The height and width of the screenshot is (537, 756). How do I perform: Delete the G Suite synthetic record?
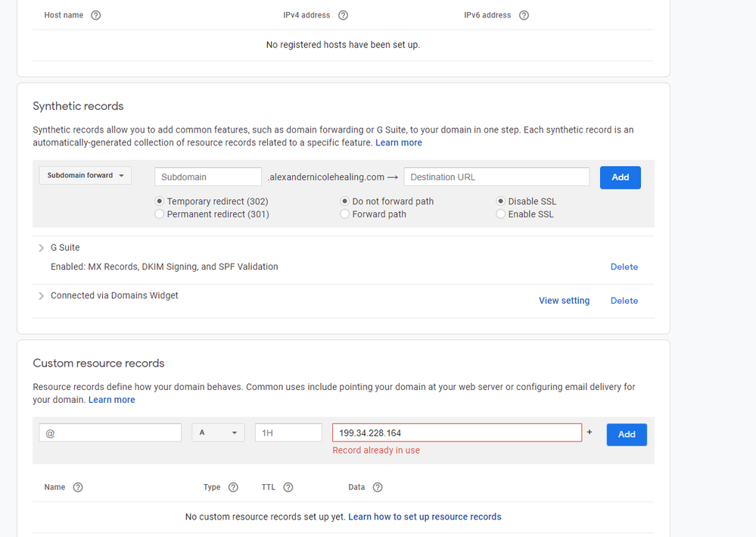(x=624, y=267)
